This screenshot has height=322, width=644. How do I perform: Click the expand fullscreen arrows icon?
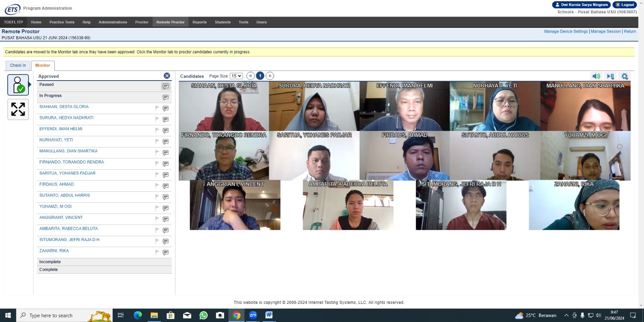18,109
